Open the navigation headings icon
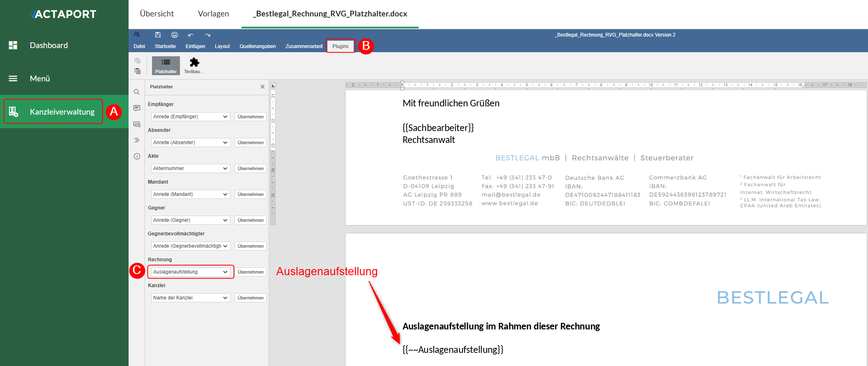Image resolution: width=868 pixels, height=366 pixels. point(137,140)
